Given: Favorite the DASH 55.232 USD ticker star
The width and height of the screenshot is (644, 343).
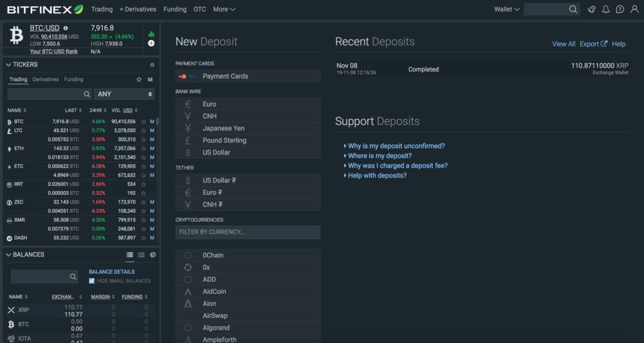Looking at the screenshot, I should click(x=143, y=238).
